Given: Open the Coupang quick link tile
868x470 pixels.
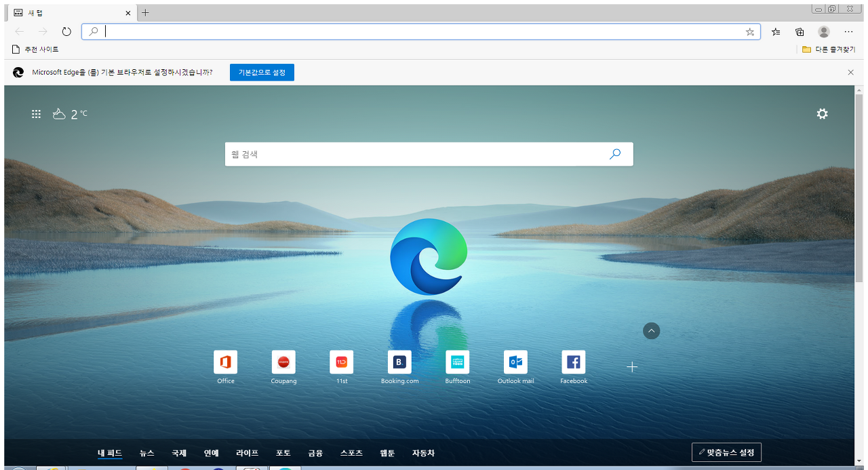Looking at the screenshot, I should (x=283, y=368).
